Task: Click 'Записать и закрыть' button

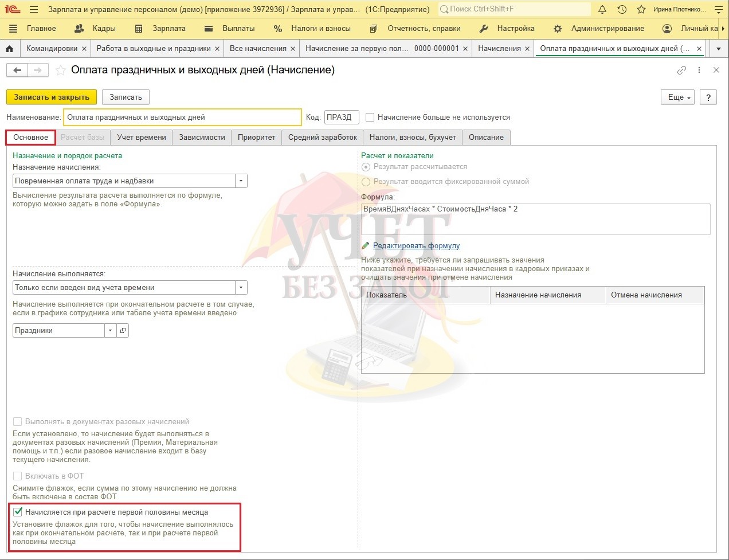Action: 52,97
